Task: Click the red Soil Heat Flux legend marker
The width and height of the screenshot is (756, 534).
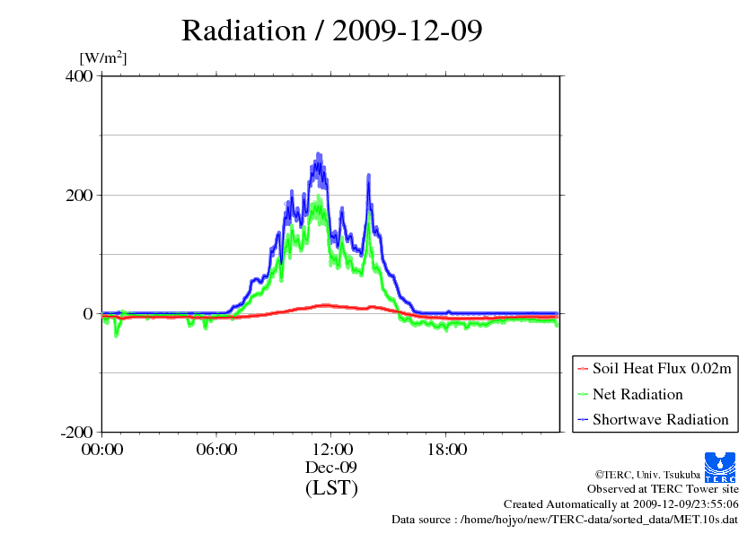Action: tap(583, 369)
